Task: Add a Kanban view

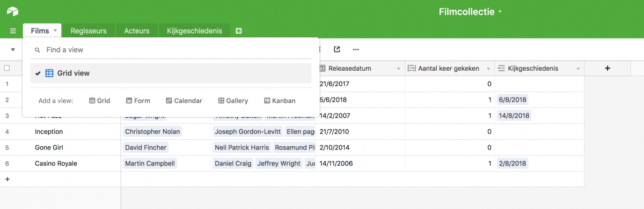Action: click(x=280, y=101)
